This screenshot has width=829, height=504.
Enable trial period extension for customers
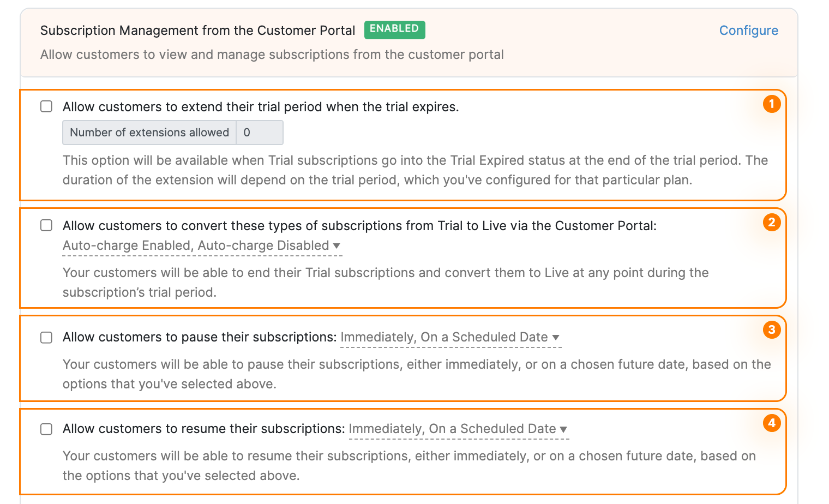coord(46,106)
